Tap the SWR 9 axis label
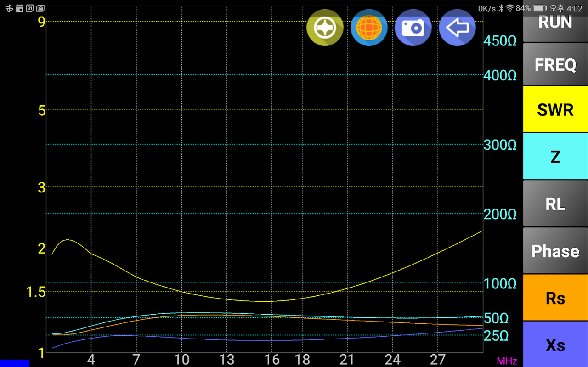The image size is (588, 367). click(x=41, y=22)
